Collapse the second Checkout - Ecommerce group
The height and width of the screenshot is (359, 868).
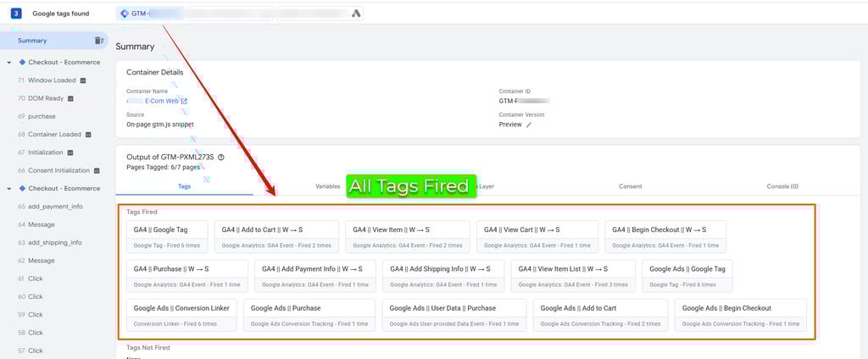tap(9, 189)
